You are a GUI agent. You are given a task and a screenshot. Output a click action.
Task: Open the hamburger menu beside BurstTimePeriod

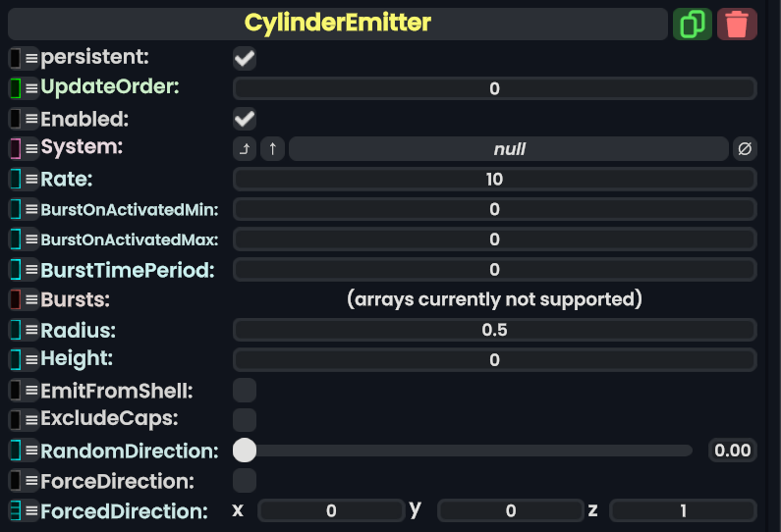click(31, 270)
